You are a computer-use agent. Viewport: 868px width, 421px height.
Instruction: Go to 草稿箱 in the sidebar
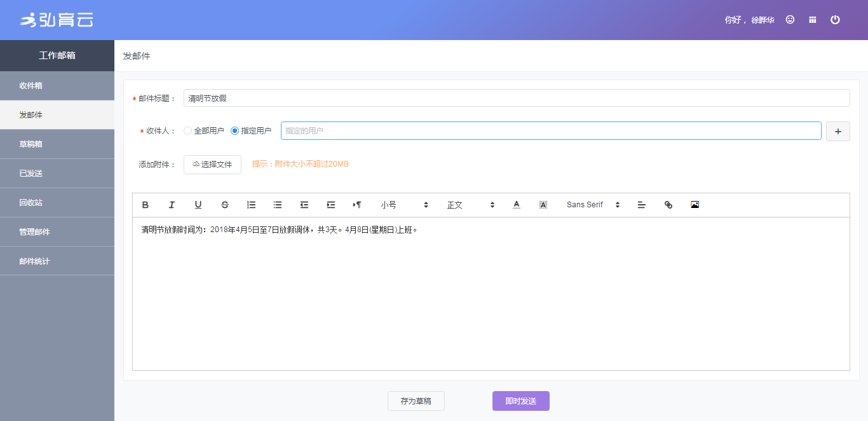tap(57, 144)
